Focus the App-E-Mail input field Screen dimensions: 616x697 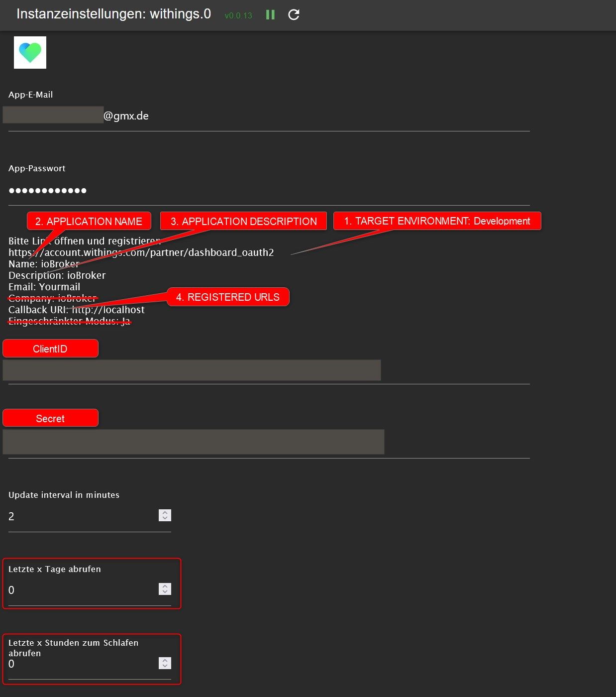pyautogui.click(x=269, y=116)
